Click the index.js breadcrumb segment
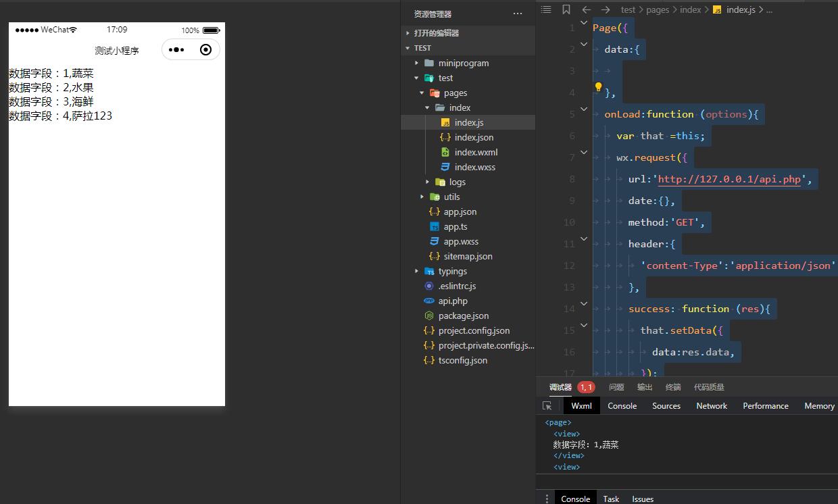Screen dimensions: 838x504 [733, 9]
